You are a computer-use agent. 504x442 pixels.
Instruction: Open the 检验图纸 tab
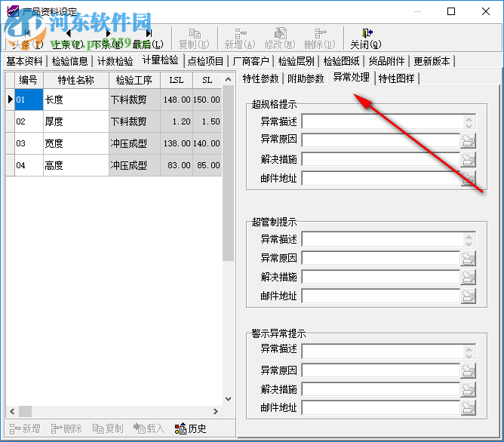pyautogui.click(x=341, y=61)
